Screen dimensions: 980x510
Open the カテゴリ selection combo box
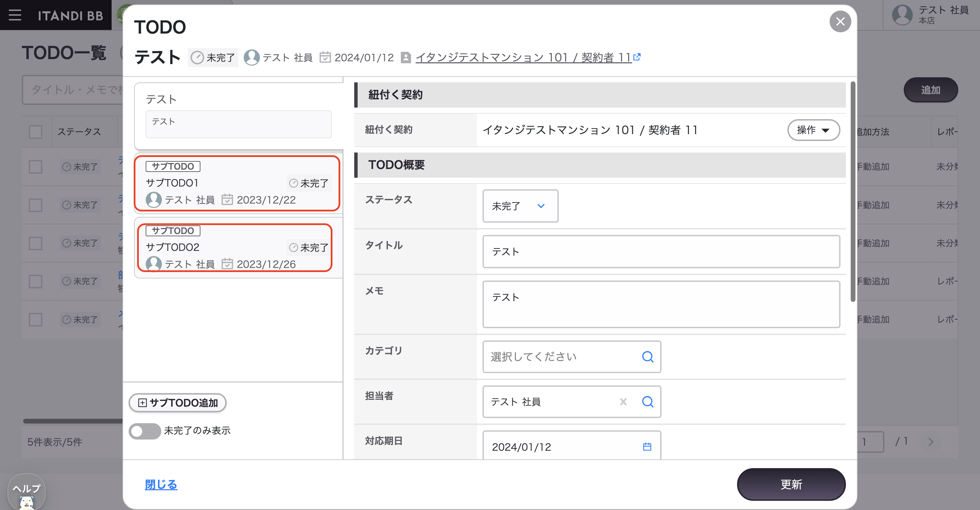coord(571,356)
